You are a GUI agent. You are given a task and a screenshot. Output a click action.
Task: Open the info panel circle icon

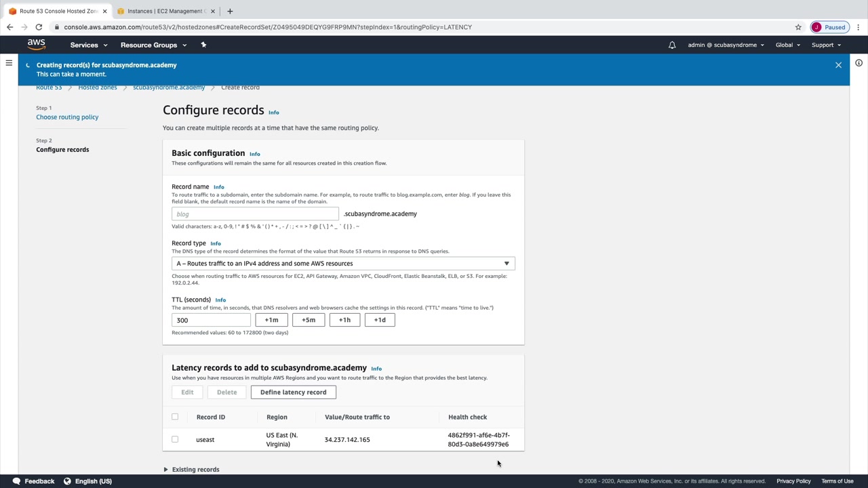click(859, 63)
